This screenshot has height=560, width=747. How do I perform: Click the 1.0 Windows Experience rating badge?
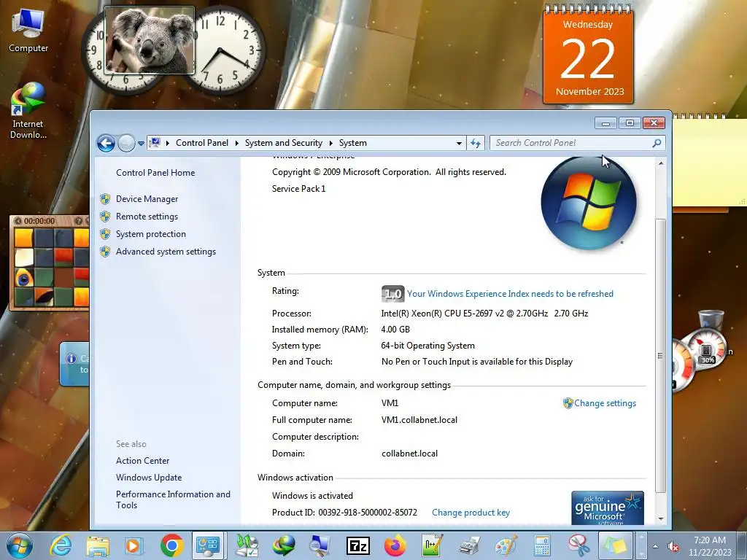[x=392, y=294]
